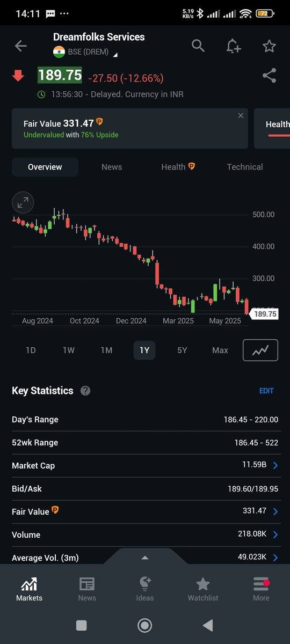
Task: Open the More menu tab
Action: pyautogui.click(x=261, y=589)
